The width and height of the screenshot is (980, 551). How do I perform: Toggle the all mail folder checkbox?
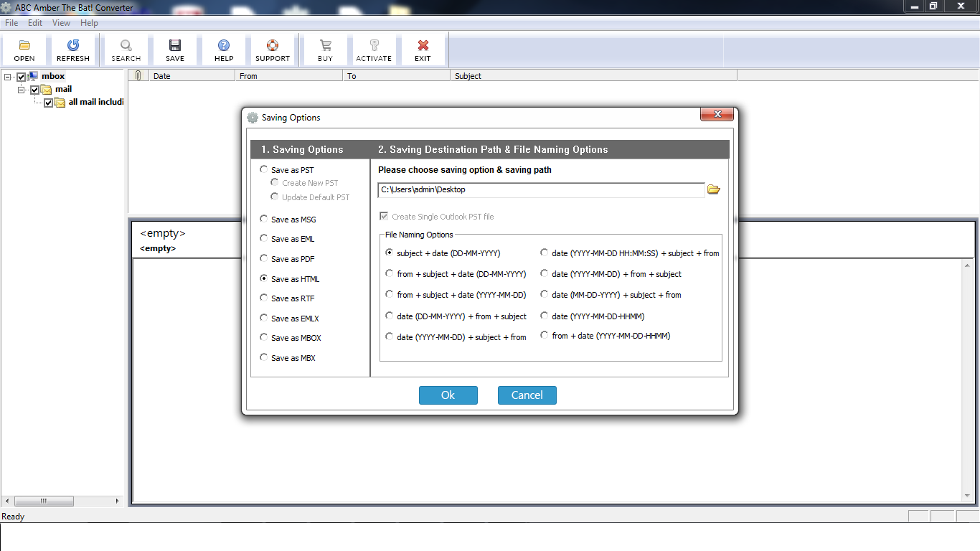coord(49,103)
